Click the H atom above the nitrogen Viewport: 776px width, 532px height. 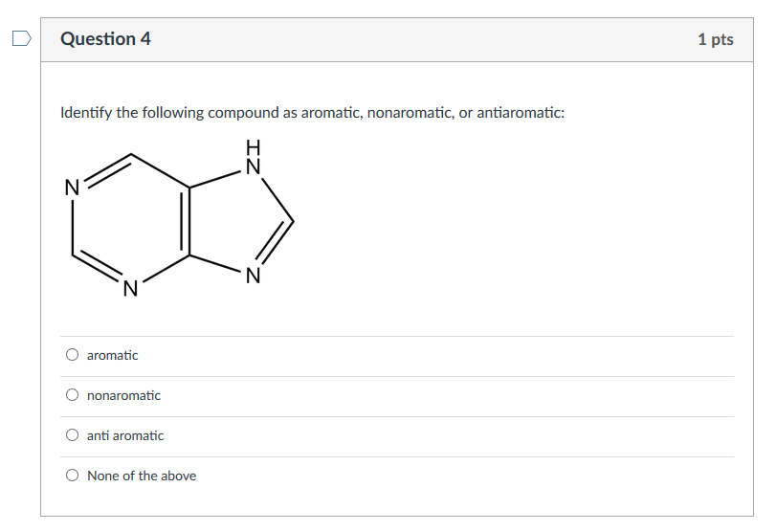pos(254,147)
